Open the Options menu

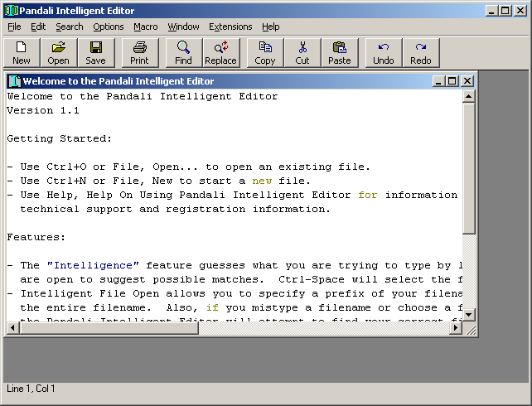[109, 27]
